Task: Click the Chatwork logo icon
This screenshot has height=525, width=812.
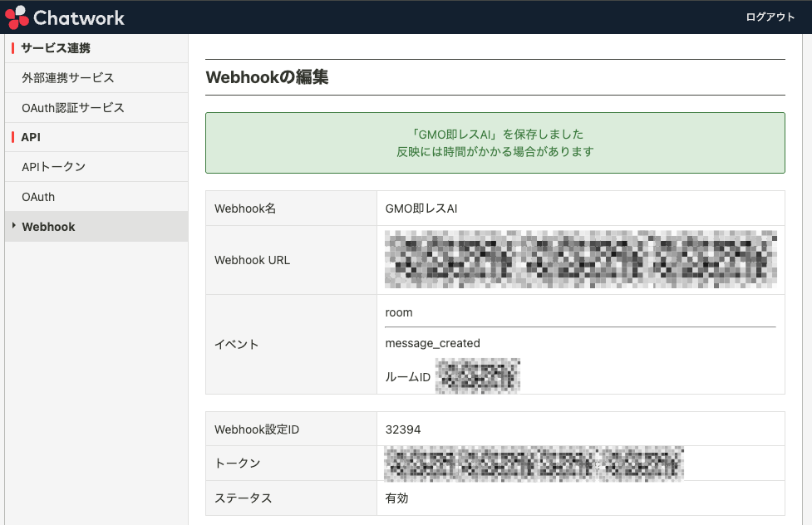Action: pyautogui.click(x=17, y=17)
